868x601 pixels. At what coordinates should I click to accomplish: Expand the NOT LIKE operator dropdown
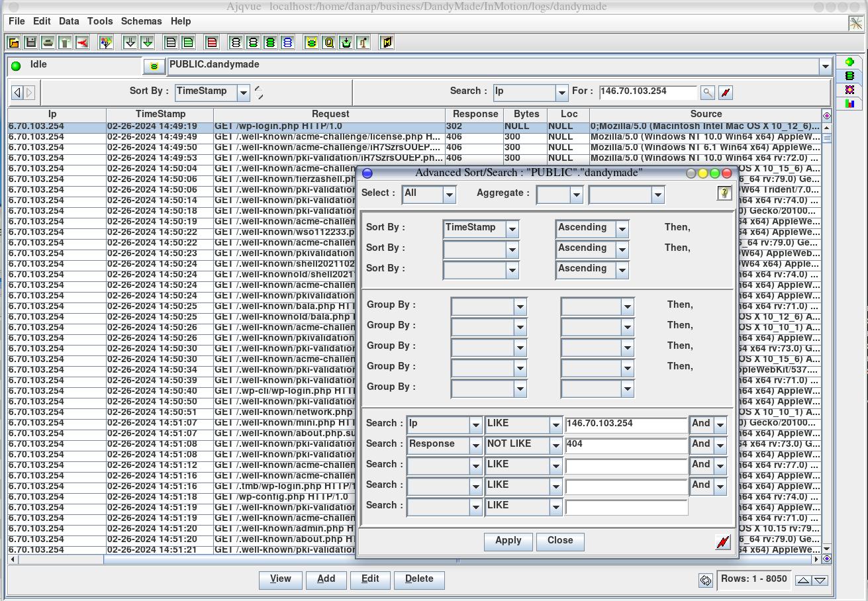555,445
